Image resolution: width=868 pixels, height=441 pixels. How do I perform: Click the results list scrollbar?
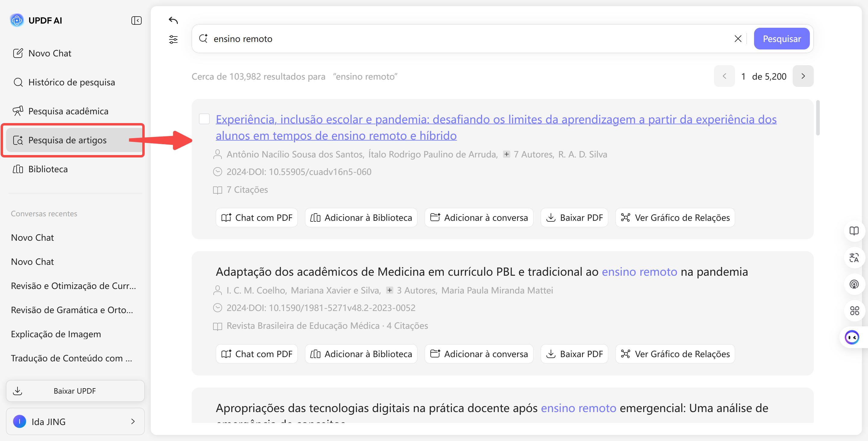818,118
